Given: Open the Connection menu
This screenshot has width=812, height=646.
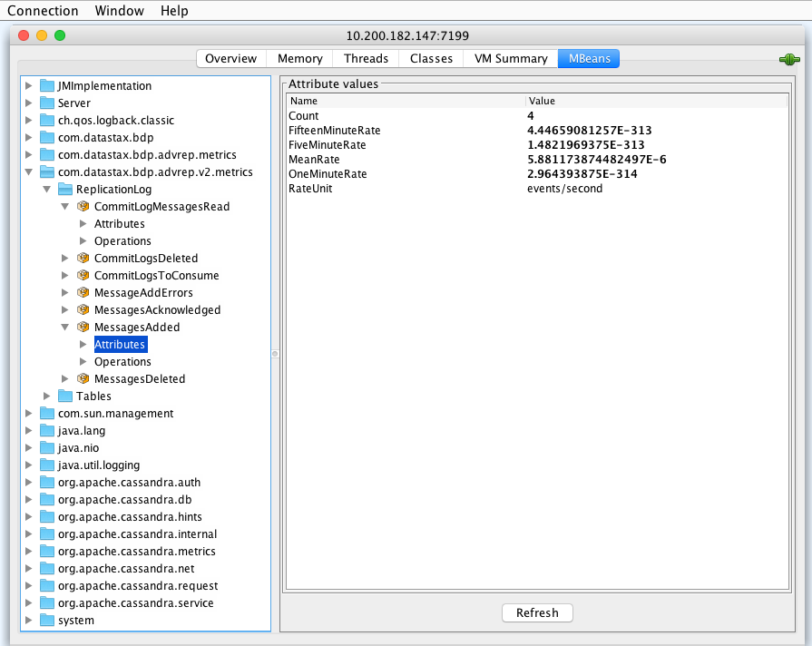Looking at the screenshot, I should click(x=44, y=10).
